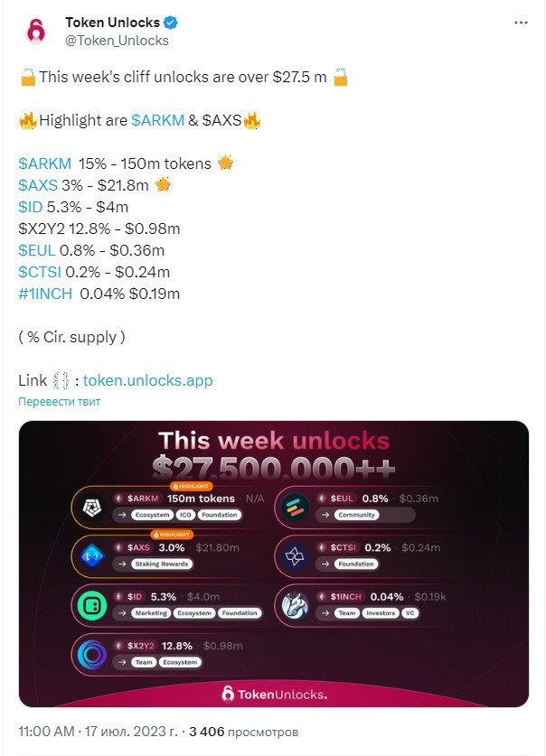Click the green ID token logo
The width and height of the screenshot is (546, 756).
point(91,605)
